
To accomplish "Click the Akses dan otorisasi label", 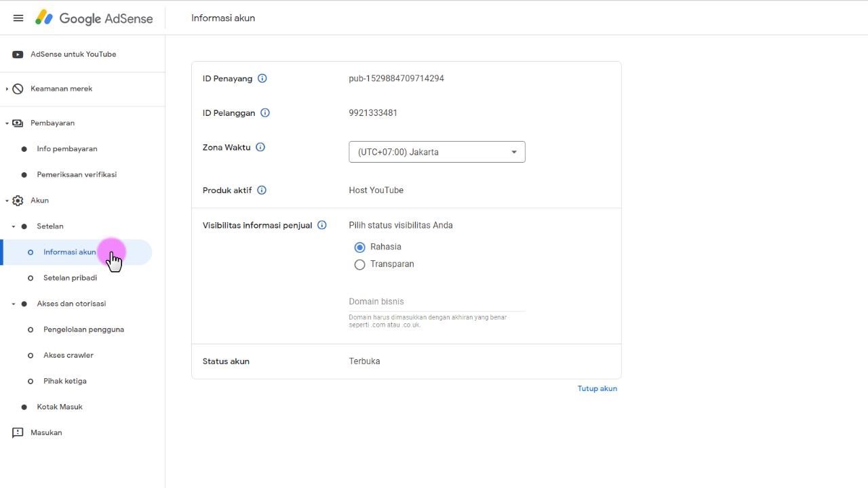I will click(x=71, y=304).
